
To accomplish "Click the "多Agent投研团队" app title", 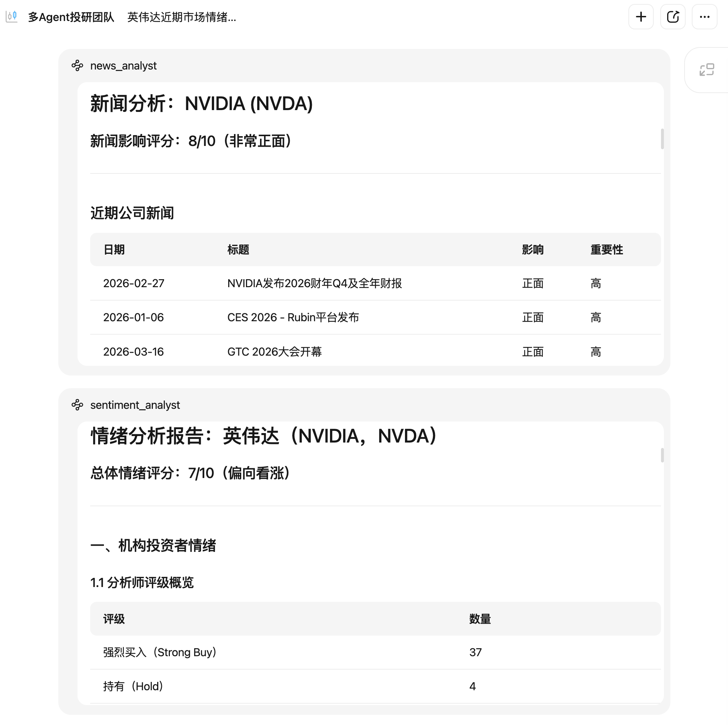I will tap(72, 17).
